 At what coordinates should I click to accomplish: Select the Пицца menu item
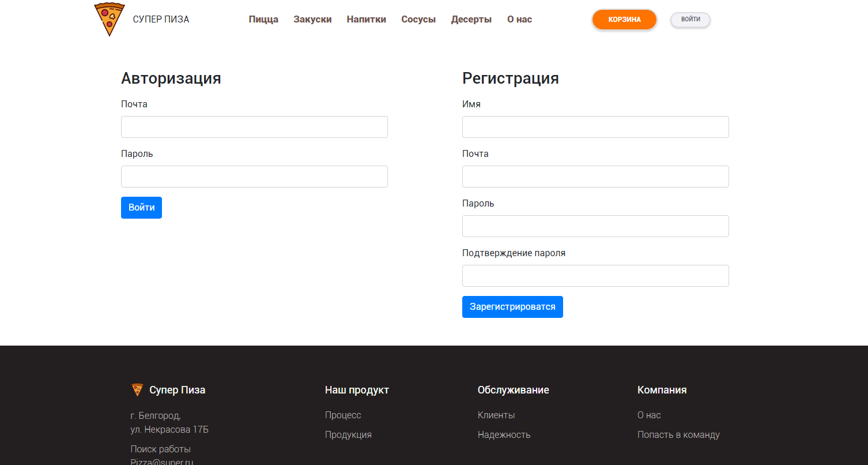pyautogui.click(x=263, y=19)
